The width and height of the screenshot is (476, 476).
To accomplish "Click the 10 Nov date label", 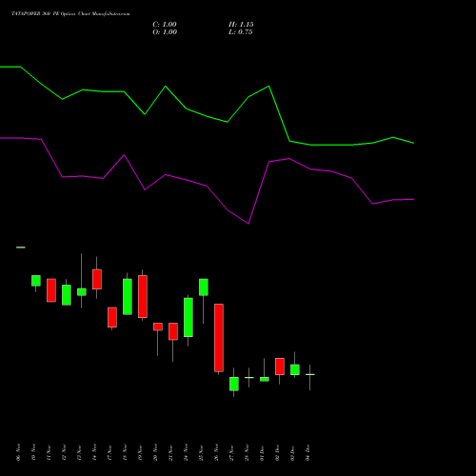I will (33, 452).
